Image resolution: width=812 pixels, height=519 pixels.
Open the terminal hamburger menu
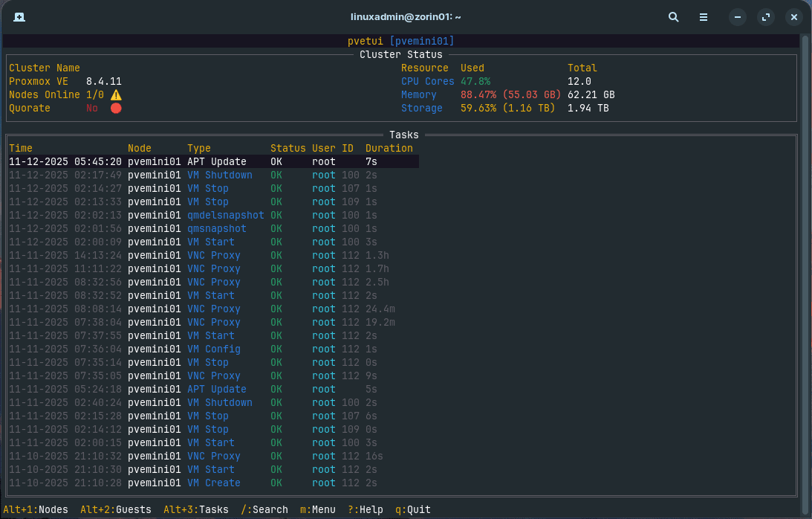tap(703, 16)
